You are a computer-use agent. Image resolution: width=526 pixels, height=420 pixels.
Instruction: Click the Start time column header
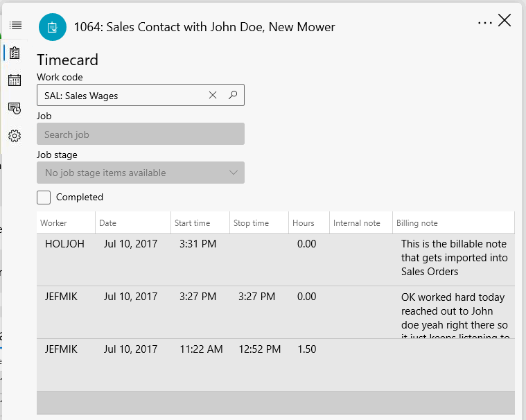click(193, 223)
